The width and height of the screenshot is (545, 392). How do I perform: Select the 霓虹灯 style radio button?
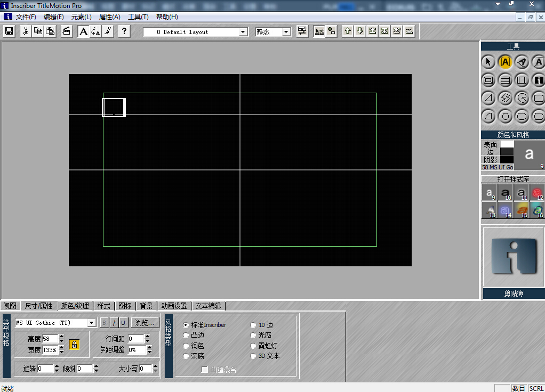[253, 346]
